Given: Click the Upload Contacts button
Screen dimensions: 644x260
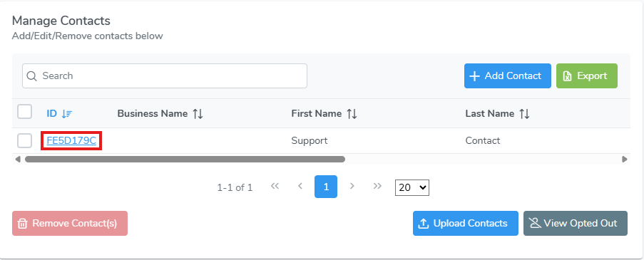Looking at the screenshot, I should 466,224.
